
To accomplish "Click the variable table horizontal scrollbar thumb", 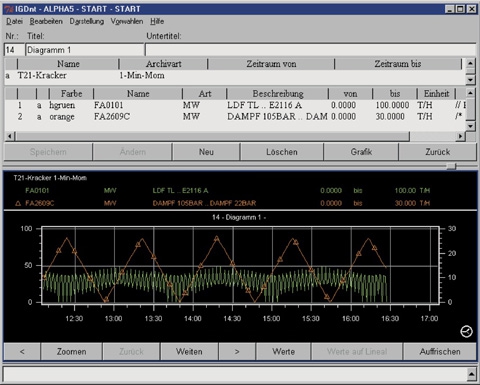I will coord(212,136).
